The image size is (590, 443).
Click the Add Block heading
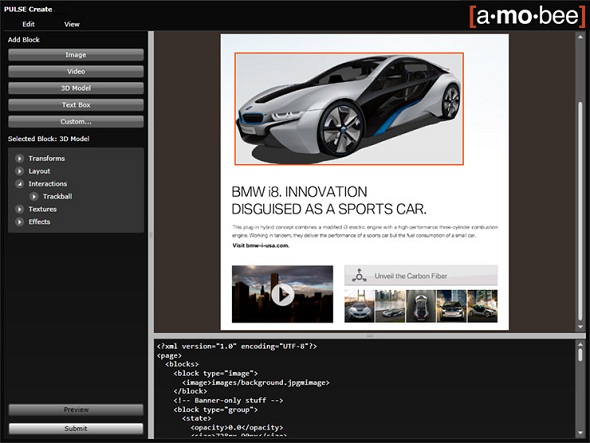coord(24,40)
